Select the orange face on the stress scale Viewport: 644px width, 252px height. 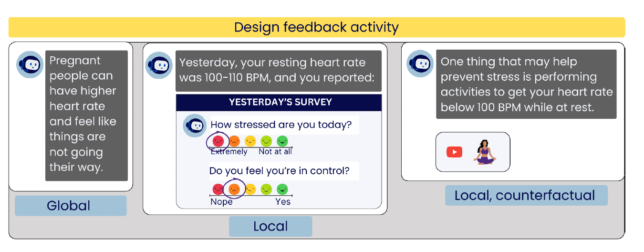point(234,141)
